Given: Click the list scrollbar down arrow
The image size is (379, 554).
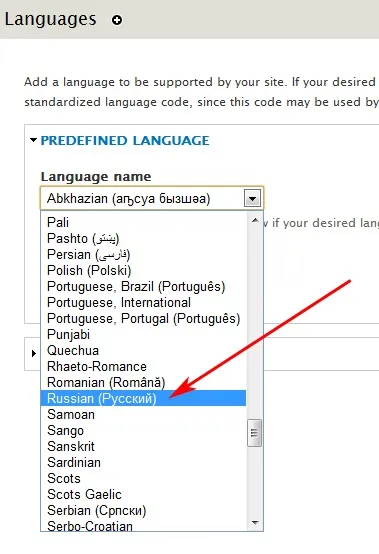Looking at the screenshot, I should point(255,523).
